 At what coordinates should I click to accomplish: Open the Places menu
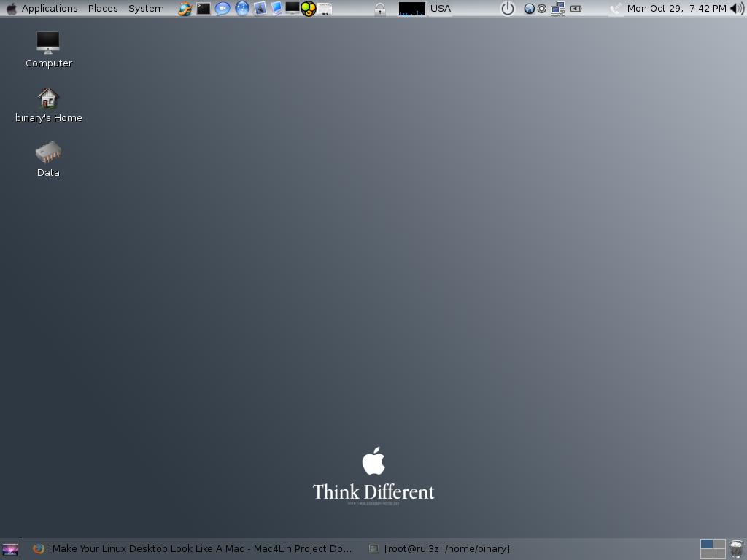pyautogui.click(x=103, y=9)
